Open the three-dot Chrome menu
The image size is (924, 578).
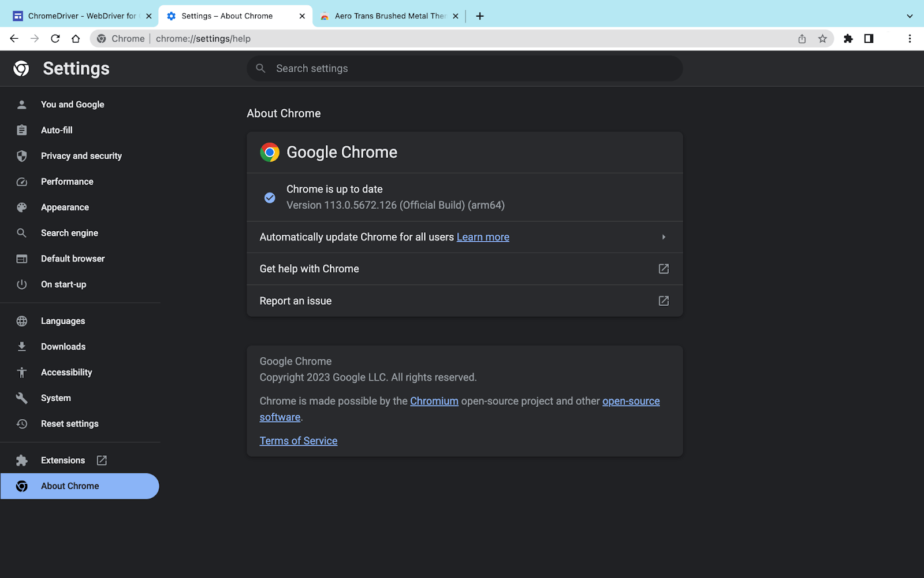tap(910, 39)
